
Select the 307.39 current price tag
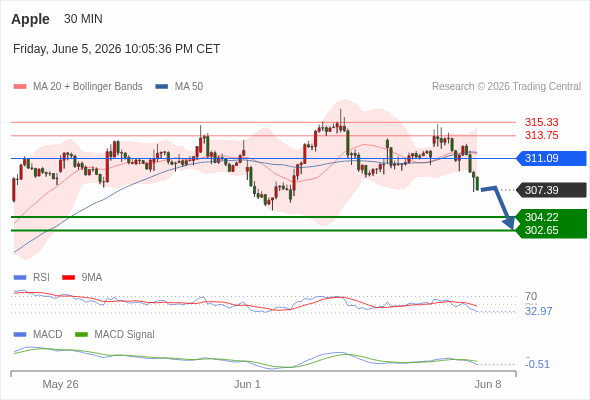[551, 190]
